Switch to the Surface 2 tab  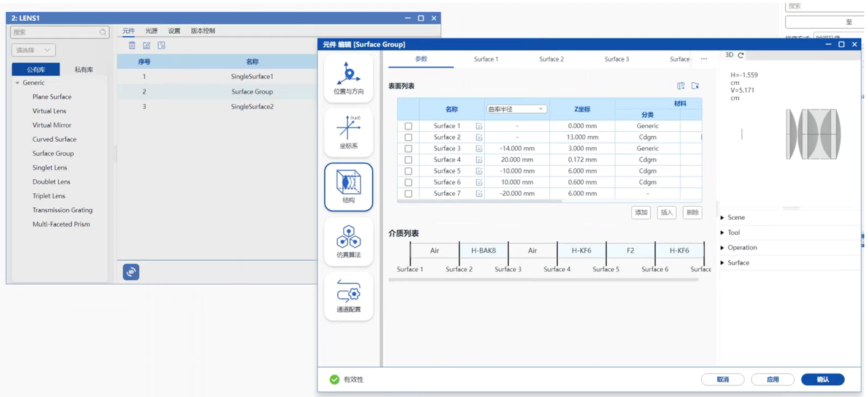[551, 60]
